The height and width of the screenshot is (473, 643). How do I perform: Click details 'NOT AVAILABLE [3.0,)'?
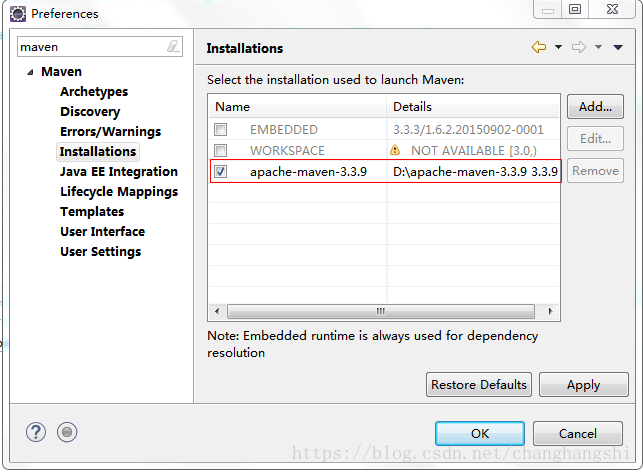474,151
